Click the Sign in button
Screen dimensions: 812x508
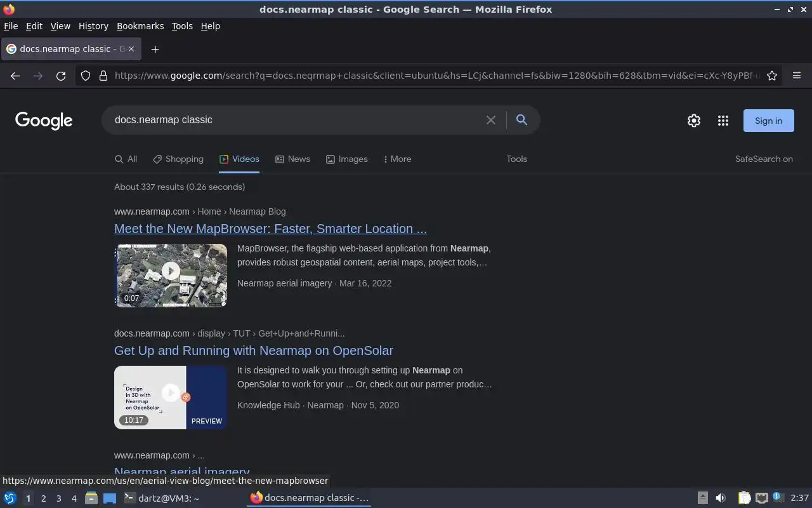point(768,121)
